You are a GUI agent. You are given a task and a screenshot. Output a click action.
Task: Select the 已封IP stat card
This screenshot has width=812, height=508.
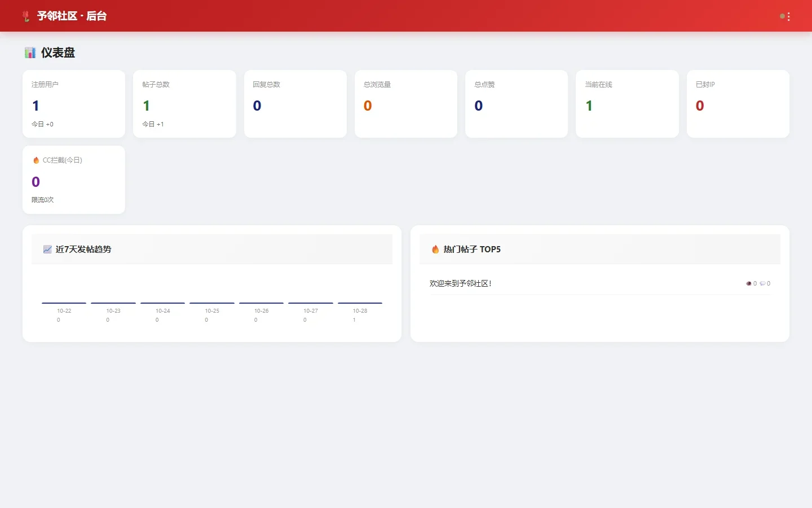738,104
